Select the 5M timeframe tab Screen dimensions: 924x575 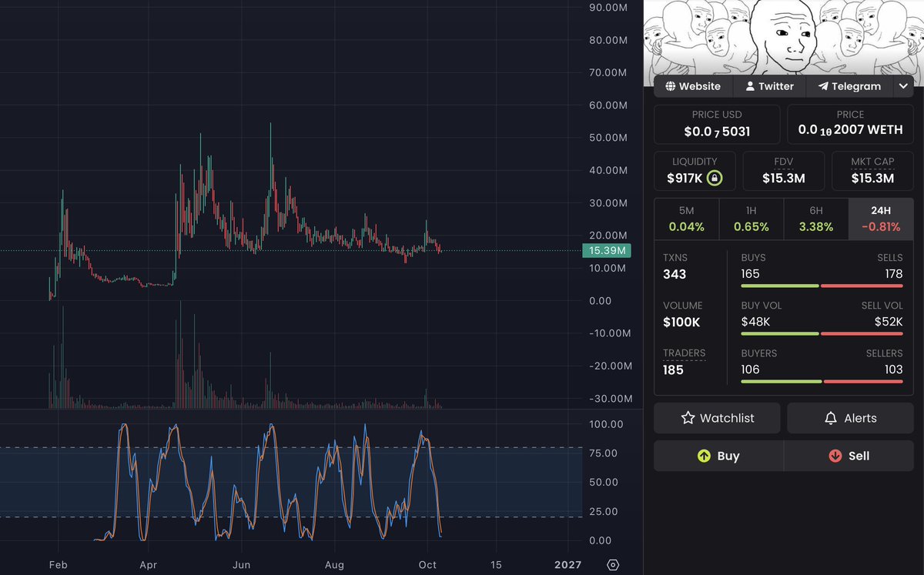point(687,219)
